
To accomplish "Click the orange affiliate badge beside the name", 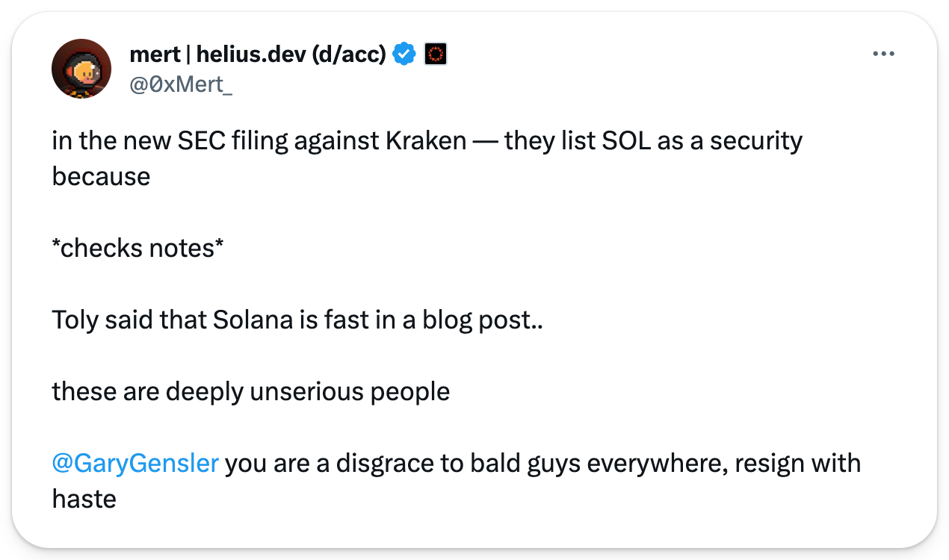I will click(436, 54).
